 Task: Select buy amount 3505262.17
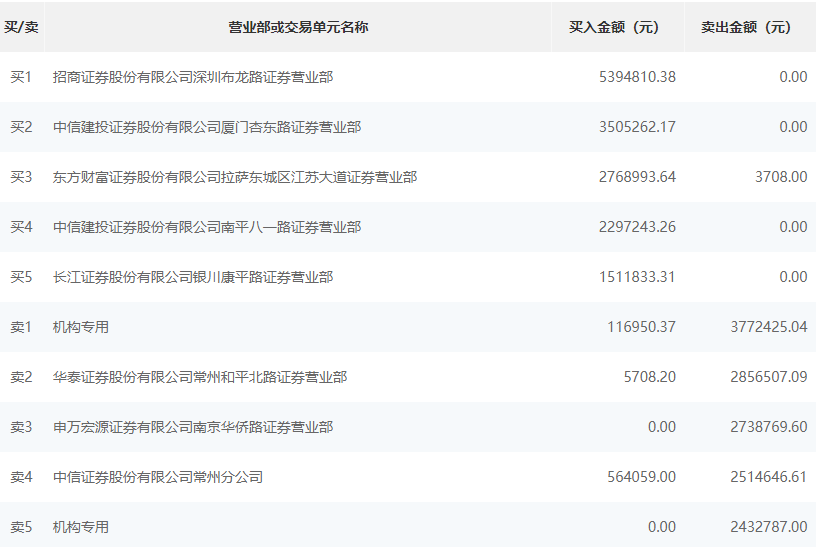tap(637, 127)
